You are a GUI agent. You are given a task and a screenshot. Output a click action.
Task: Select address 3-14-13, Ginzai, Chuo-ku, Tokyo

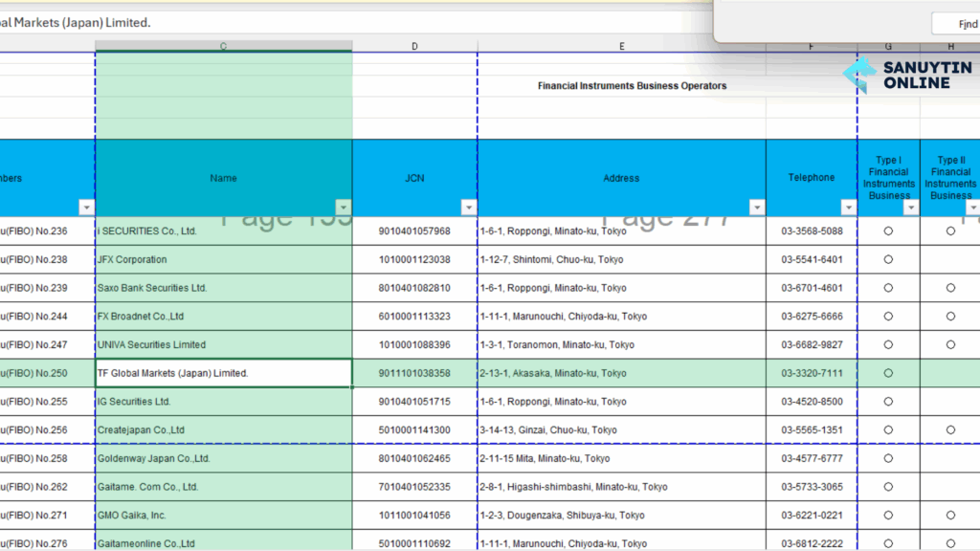click(x=622, y=430)
